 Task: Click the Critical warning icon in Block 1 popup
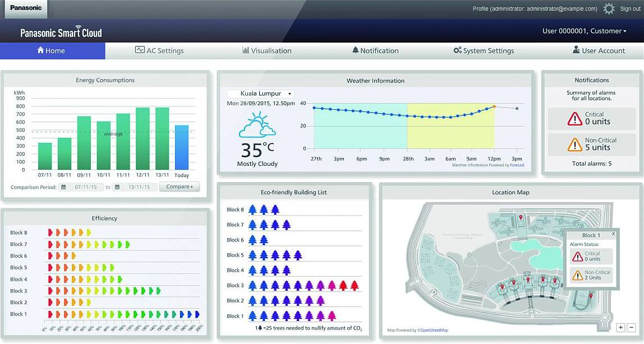click(577, 256)
